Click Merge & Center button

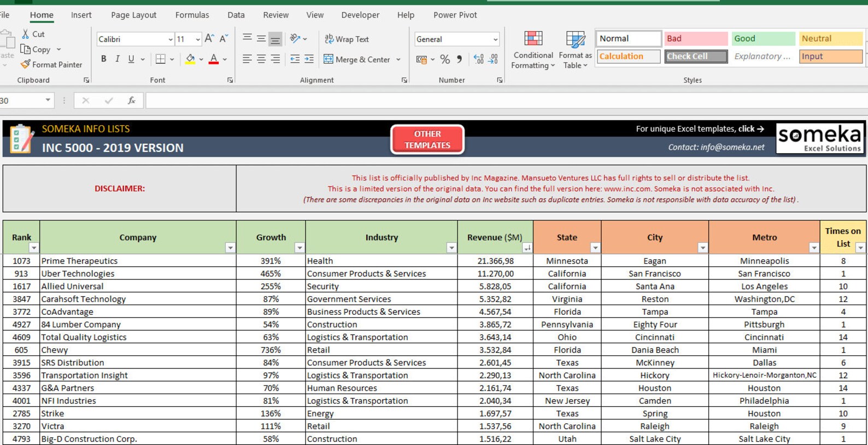tap(357, 60)
